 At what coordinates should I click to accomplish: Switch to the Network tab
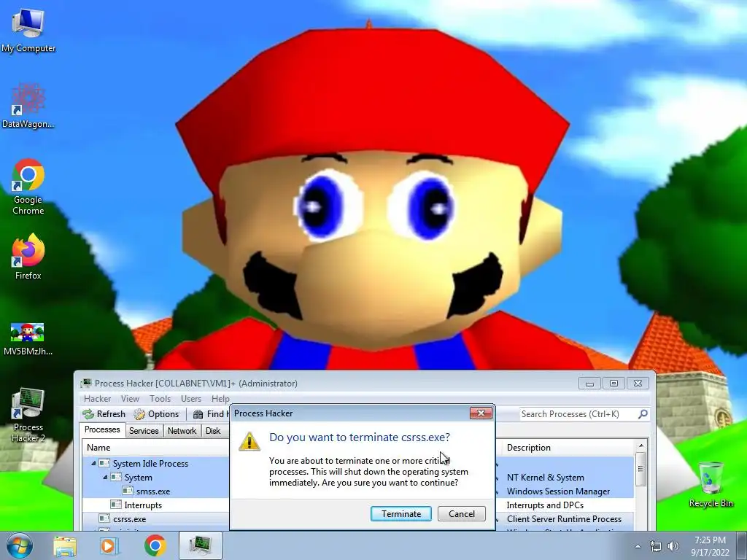tap(182, 430)
